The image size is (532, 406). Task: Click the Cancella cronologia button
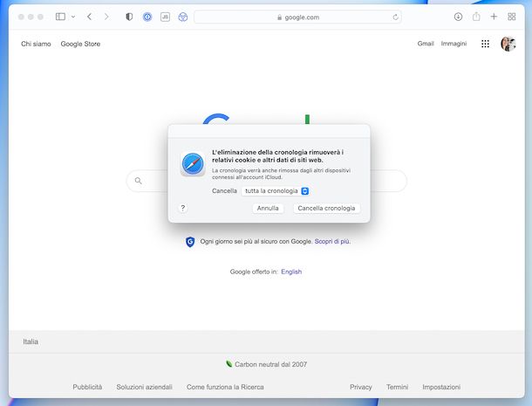(326, 209)
